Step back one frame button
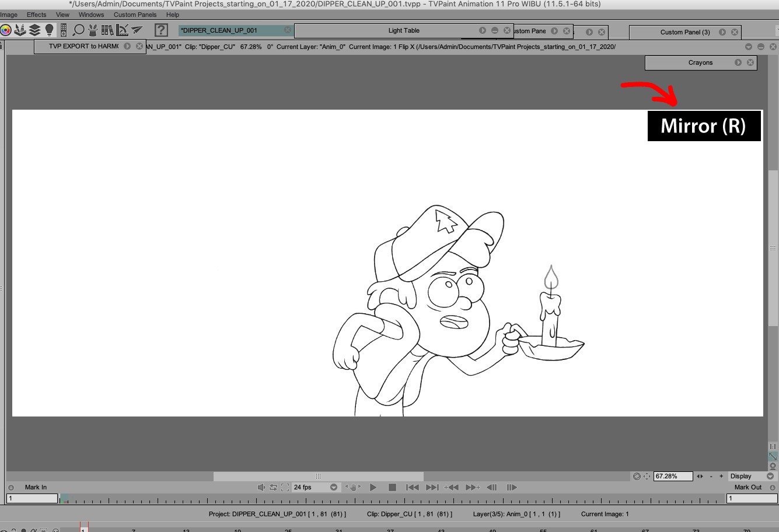 tap(492, 487)
